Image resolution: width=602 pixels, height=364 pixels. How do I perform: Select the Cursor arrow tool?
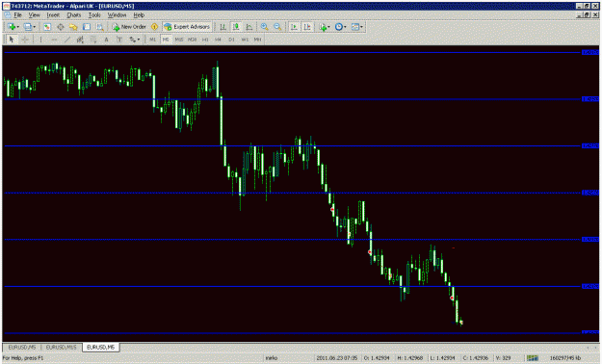(12, 39)
